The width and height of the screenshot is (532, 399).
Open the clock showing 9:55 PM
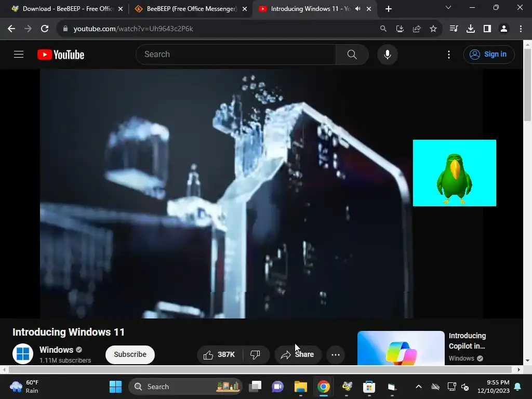[x=494, y=387]
